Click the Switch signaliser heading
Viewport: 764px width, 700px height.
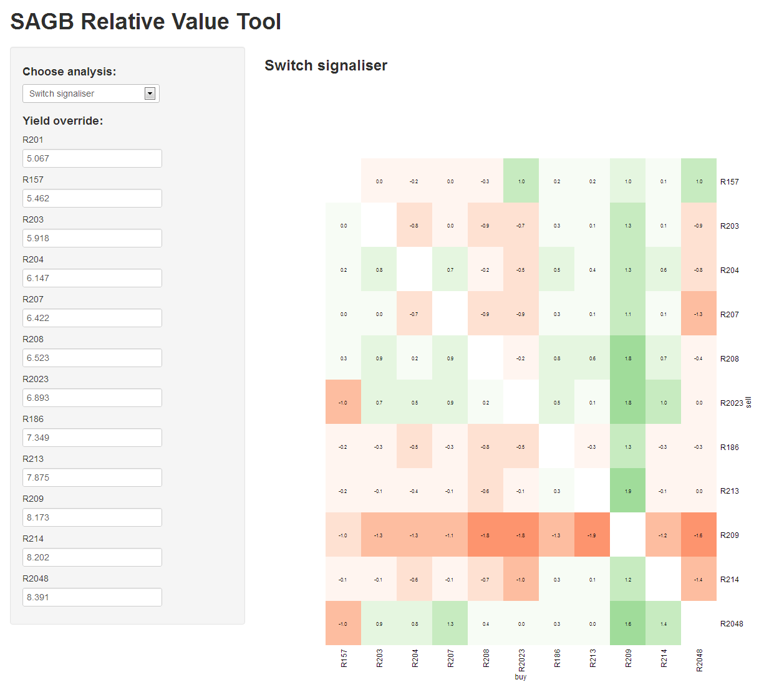point(326,65)
